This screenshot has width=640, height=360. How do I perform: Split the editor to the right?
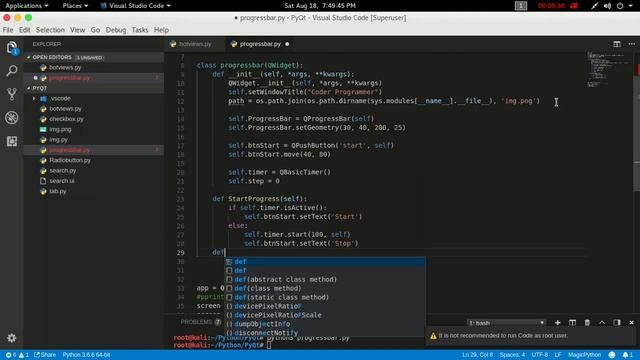(617, 44)
